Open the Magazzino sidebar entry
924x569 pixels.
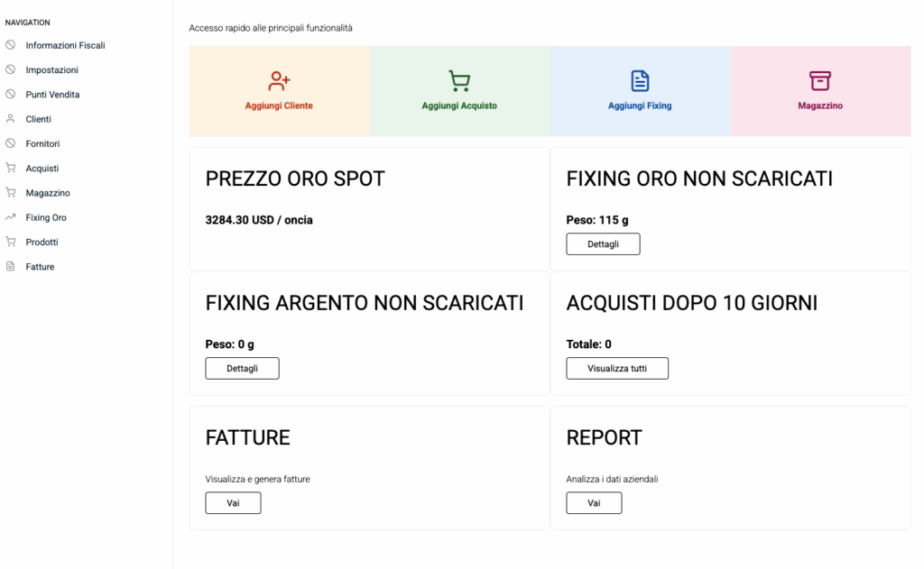pyautogui.click(x=48, y=193)
